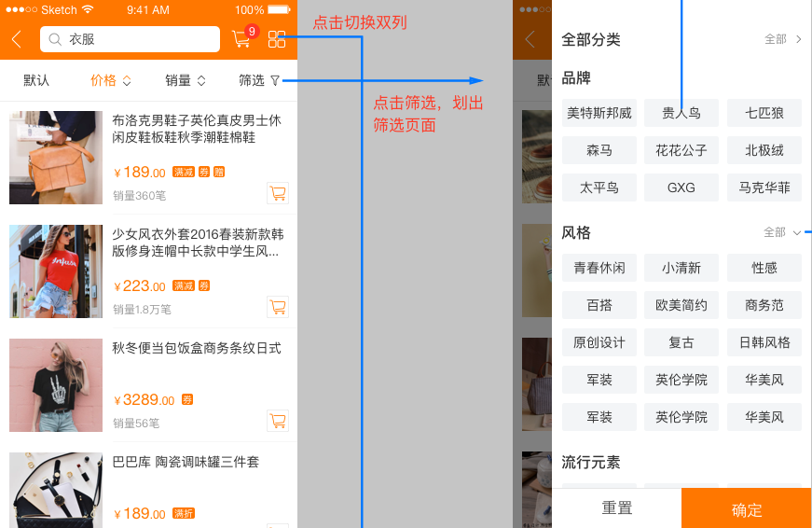The height and width of the screenshot is (528, 812).
Task: Confirm filters with 确定 button
Action: (x=746, y=508)
